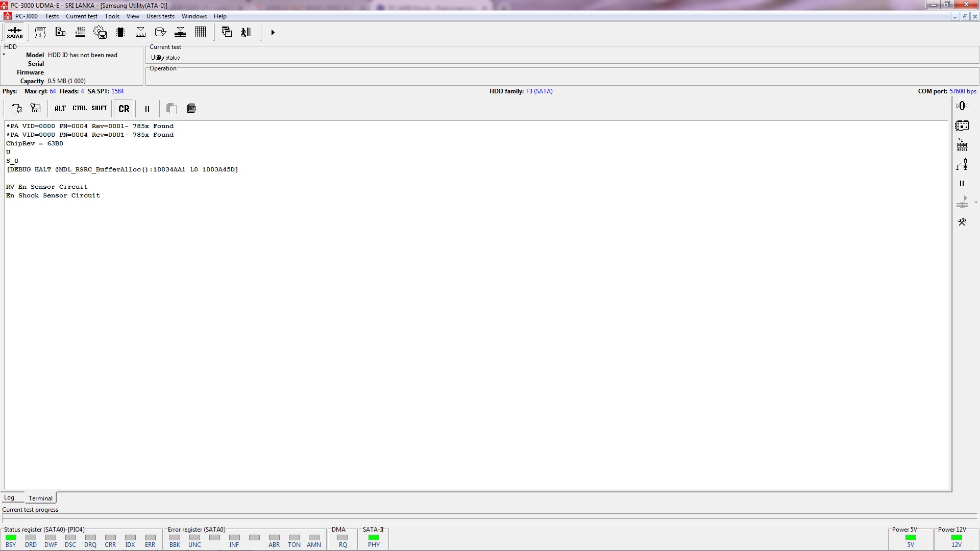Expand the HDD info panel arrow

pos(4,55)
